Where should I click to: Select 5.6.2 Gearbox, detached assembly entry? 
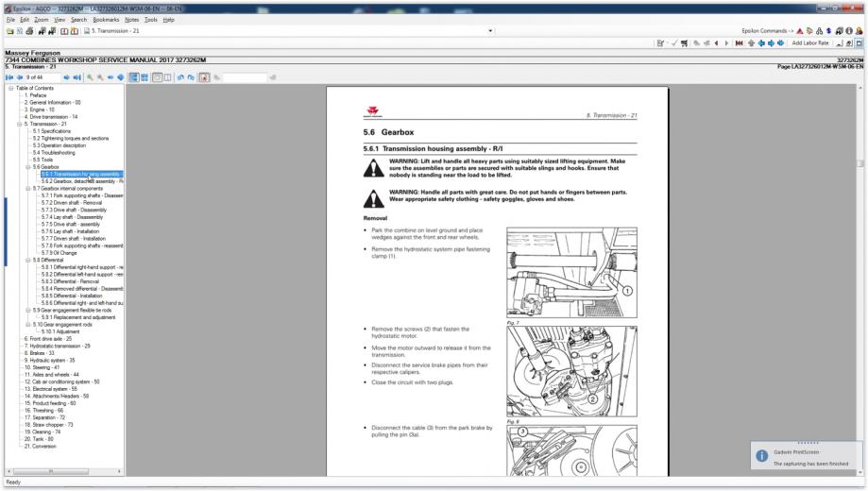click(82, 181)
